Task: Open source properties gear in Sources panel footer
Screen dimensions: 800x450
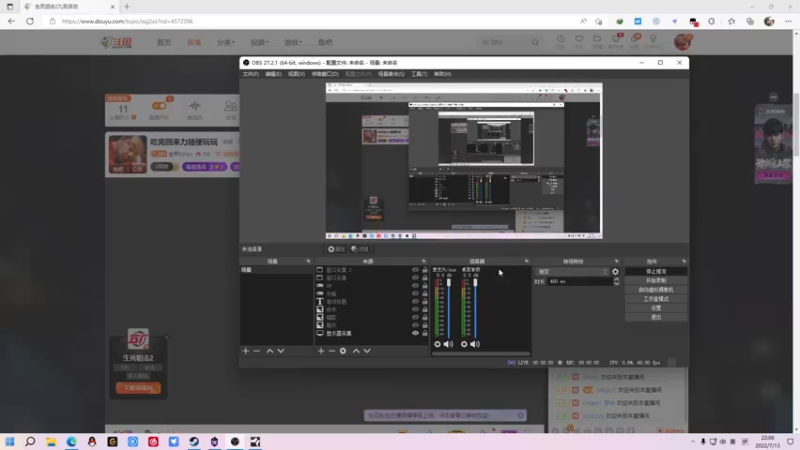Action: 343,351
